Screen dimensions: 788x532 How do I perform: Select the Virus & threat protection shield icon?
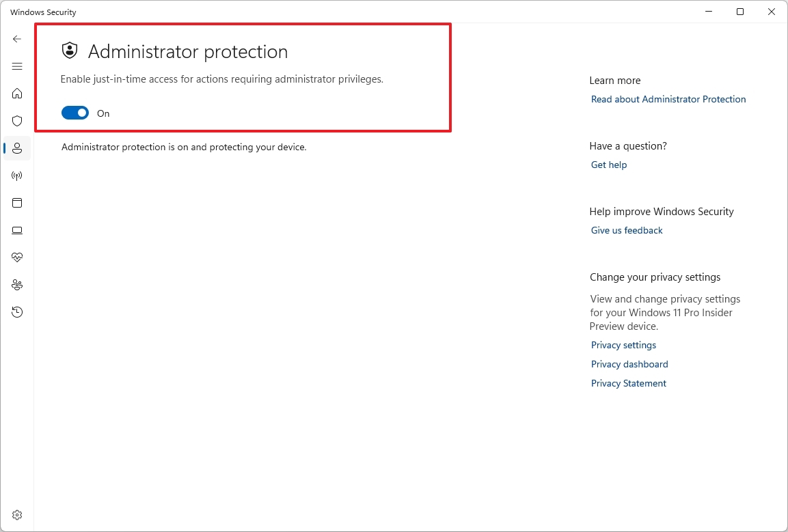[x=16, y=121]
